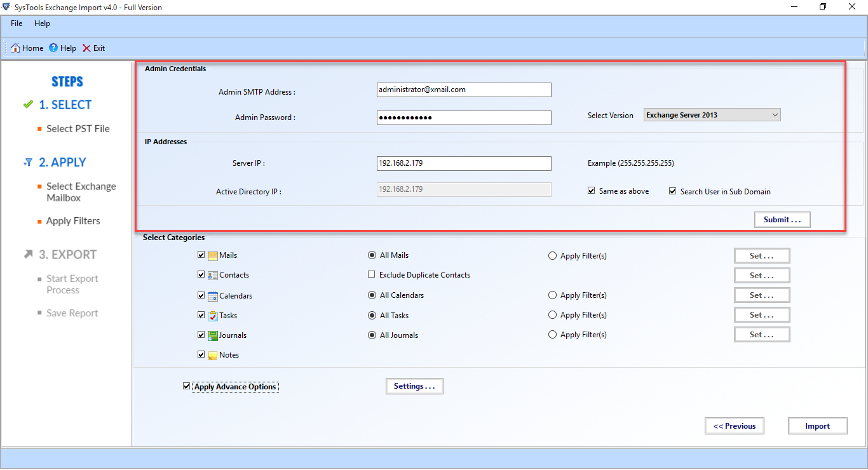868x470 pixels.
Task: Click filter funnel icon beside 2. APPLY
Action: [28, 163]
